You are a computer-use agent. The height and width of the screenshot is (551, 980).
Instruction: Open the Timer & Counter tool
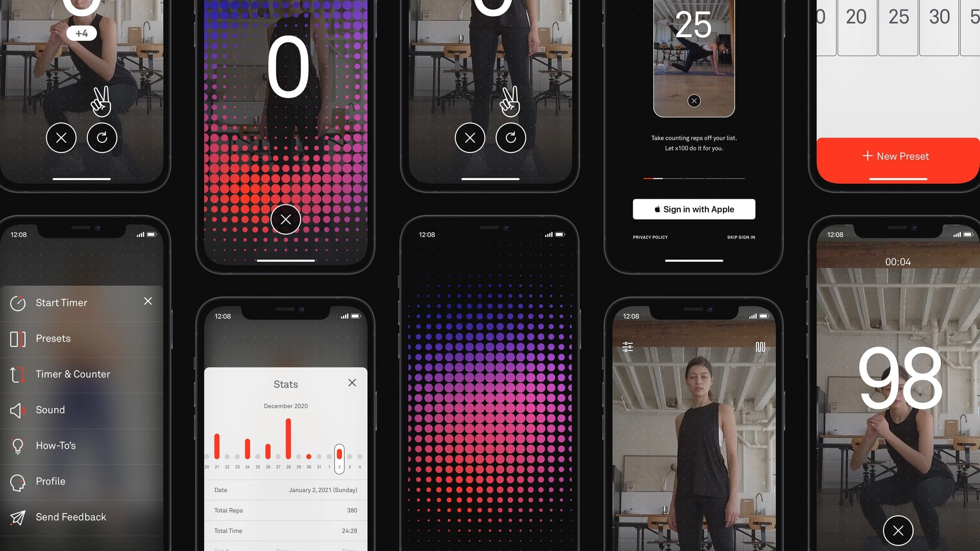[73, 374]
